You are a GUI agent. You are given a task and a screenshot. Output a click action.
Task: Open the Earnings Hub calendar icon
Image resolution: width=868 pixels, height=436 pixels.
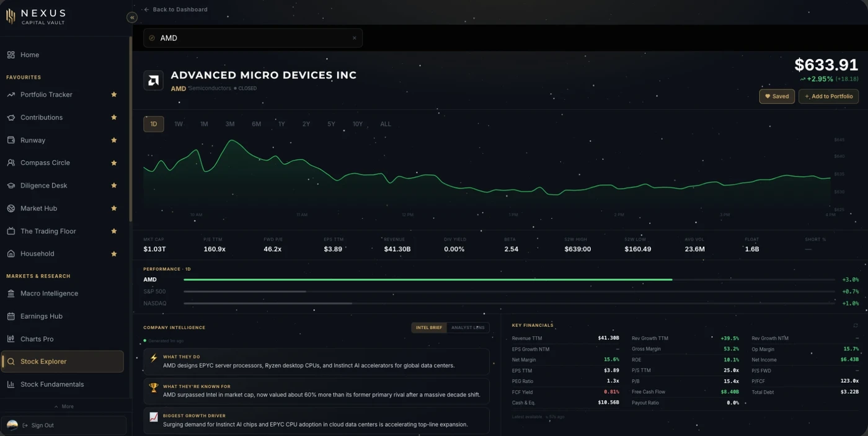click(x=11, y=316)
